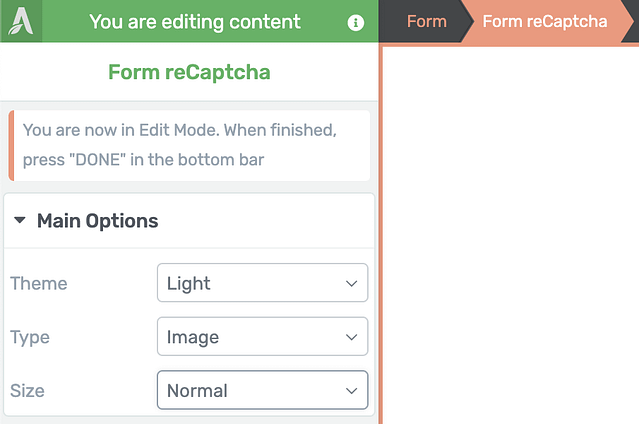Open the Type dropdown set to Image
This screenshot has width=639, height=424.
click(262, 337)
